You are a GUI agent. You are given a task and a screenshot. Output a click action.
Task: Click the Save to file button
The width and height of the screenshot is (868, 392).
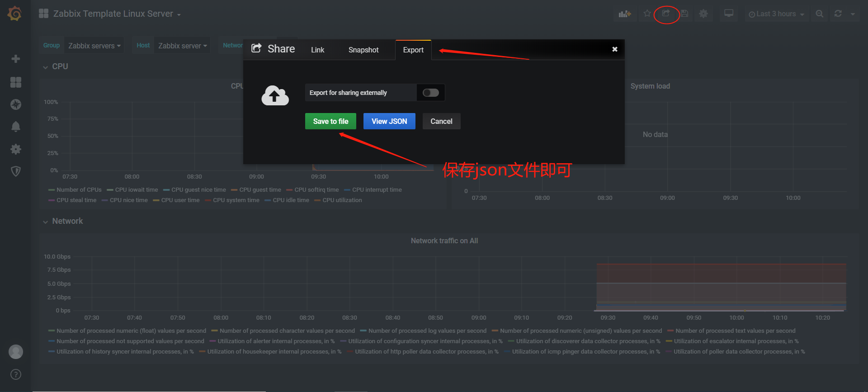click(x=330, y=121)
